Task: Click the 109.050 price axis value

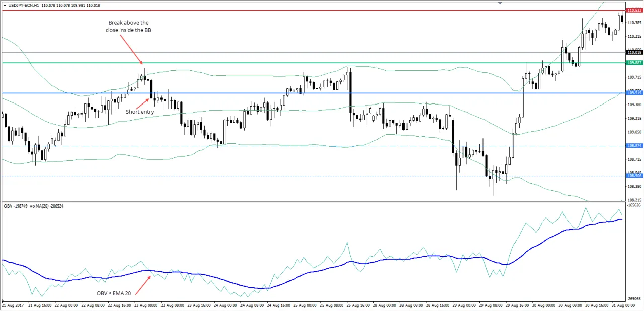Action: pyautogui.click(x=634, y=132)
